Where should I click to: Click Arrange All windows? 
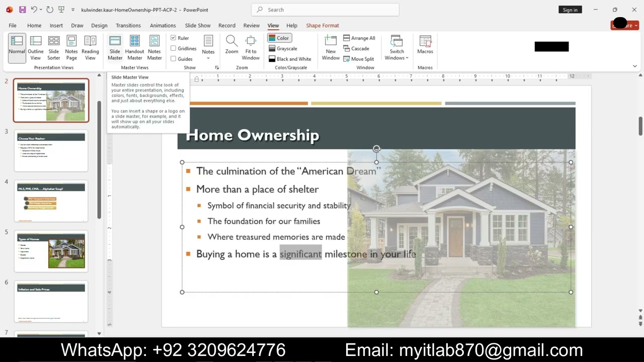pos(359,38)
